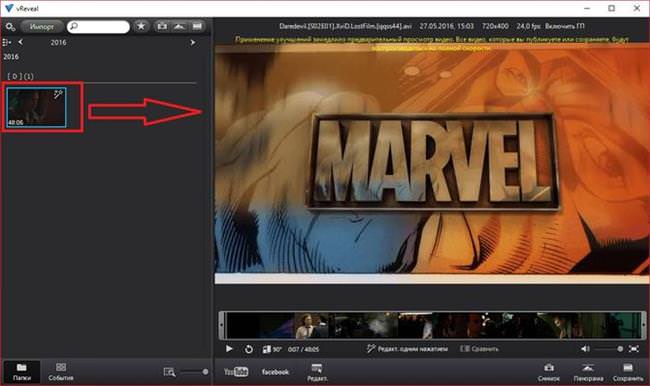Switch to the Папки tab

tap(22, 371)
